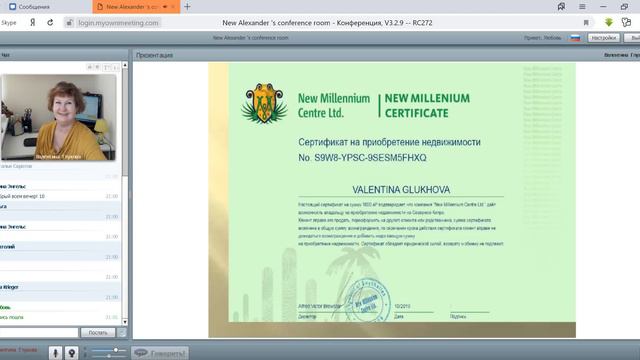Image resolution: width=640 pixels, height=360 pixels.
Task: Toggle the microphone button in bottom bar
Action: tap(56, 353)
